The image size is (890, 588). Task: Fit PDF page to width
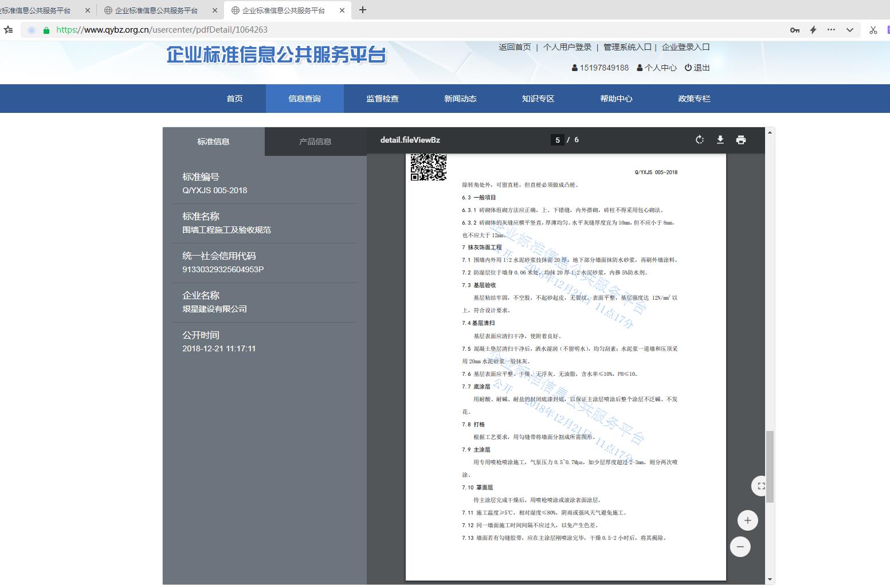(x=762, y=486)
